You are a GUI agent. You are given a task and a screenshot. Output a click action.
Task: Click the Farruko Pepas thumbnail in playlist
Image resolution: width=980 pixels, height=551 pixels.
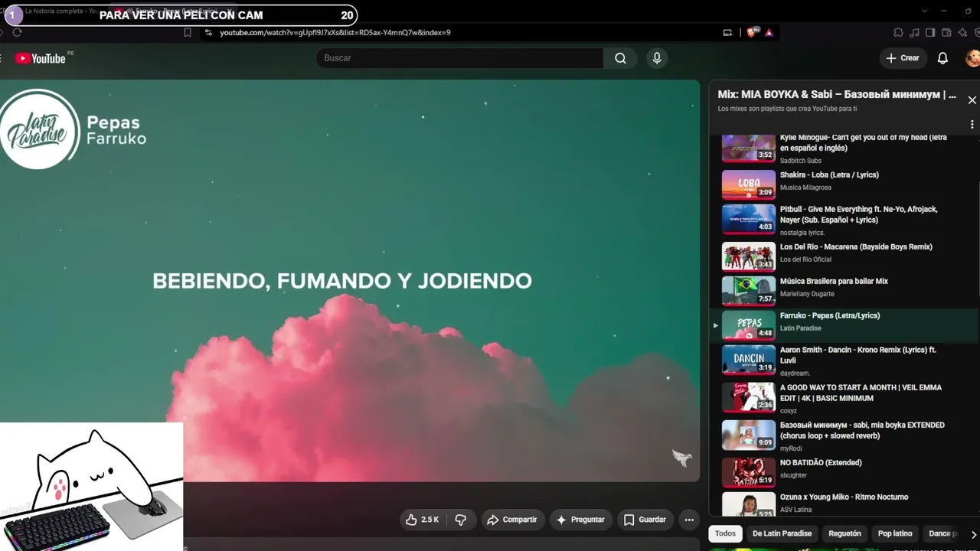749,325
